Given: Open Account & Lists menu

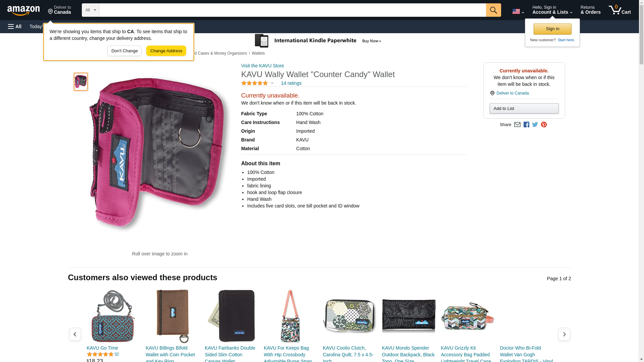Looking at the screenshot, I should coord(552,10).
